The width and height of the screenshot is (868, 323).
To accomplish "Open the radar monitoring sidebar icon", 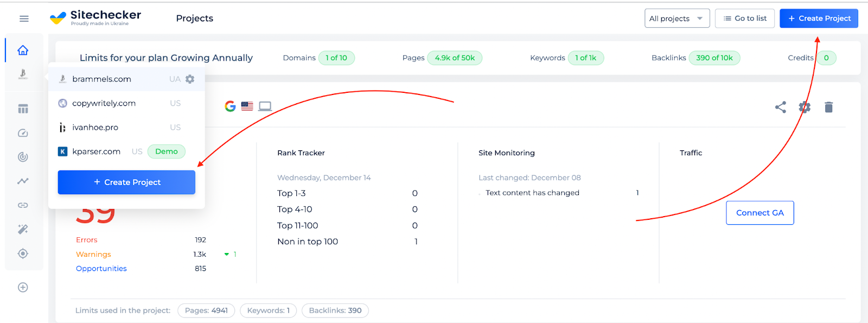I will click(23, 157).
